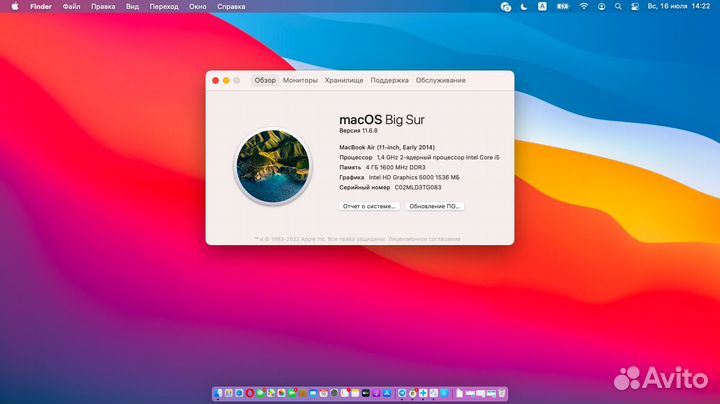
Task: Launch Launchpad from the dock
Action: [x=229, y=393]
